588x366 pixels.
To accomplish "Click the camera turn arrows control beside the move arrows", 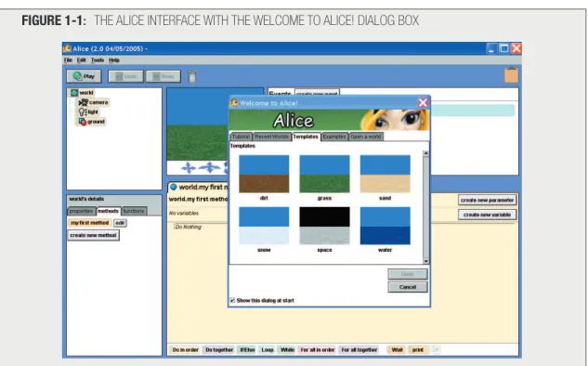I will pyautogui.click(x=210, y=167).
